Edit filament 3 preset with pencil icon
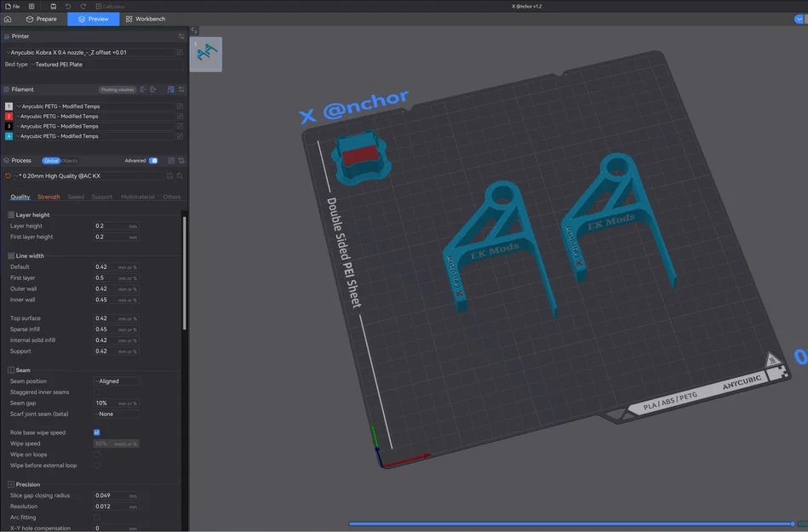808x532 pixels. pyautogui.click(x=180, y=126)
